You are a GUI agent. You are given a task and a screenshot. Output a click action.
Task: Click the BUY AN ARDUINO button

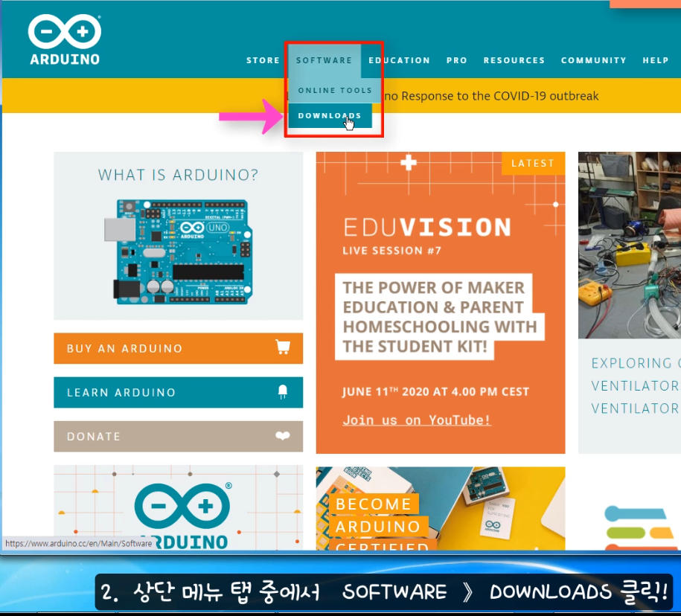(x=178, y=348)
